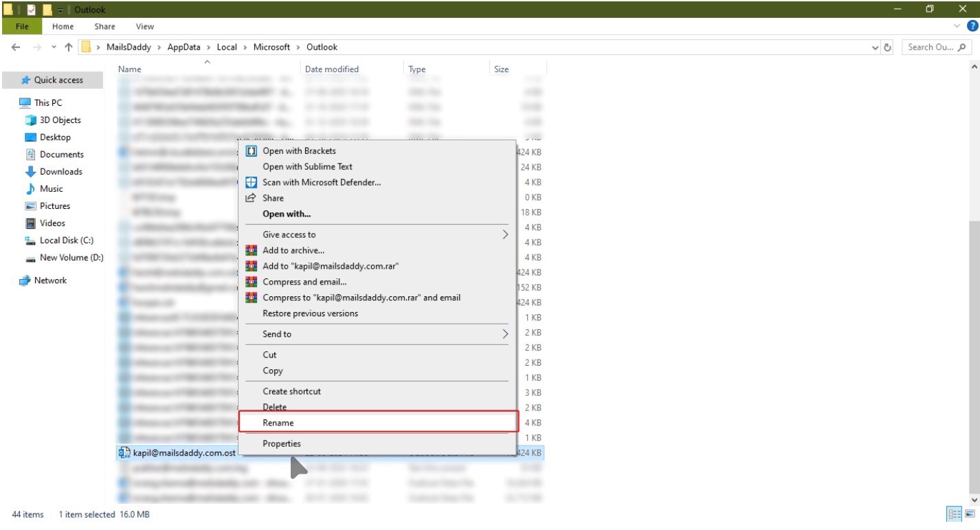The image size is (980, 530).
Task: Choose Rename from the context menu
Action: [x=378, y=422]
